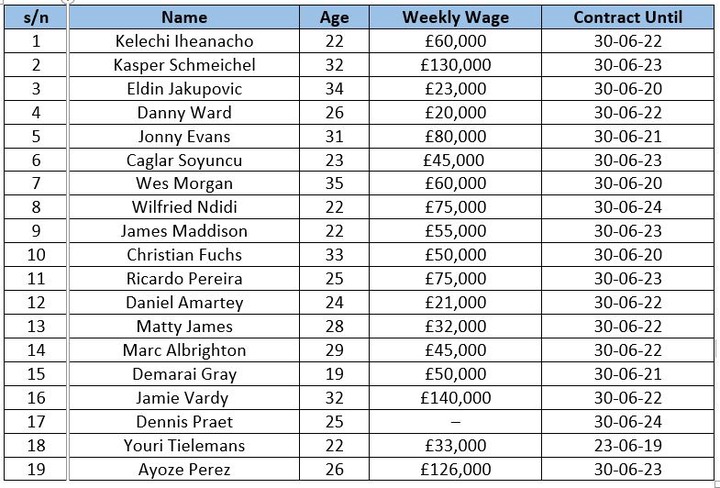Click the s/n header cell
Image resolution: width=720 pixels, height=488 pixels.
coord(36,17)
